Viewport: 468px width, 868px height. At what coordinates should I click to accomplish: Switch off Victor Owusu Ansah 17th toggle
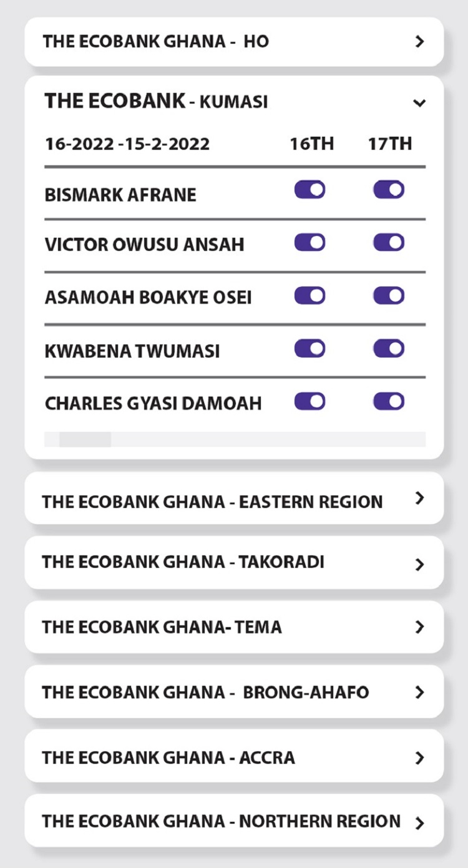click(389, 243)
